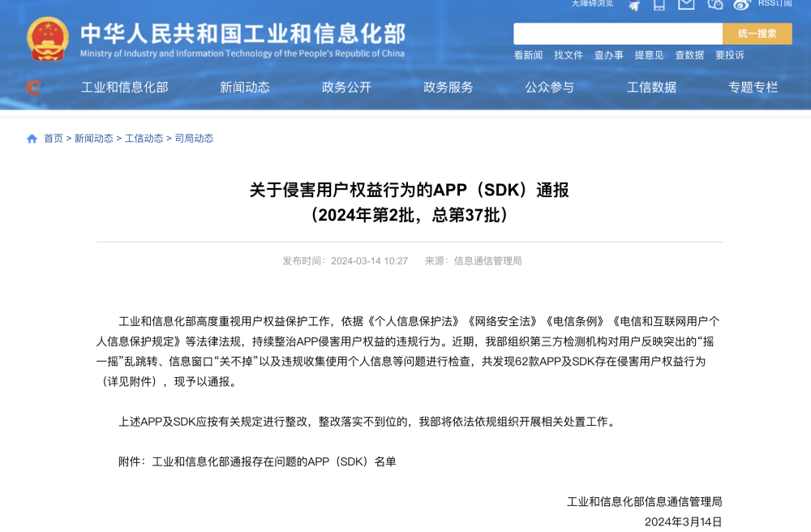Select 专题专栏 in the navigation bar
The image size is (811, 532).
point(754,88)
